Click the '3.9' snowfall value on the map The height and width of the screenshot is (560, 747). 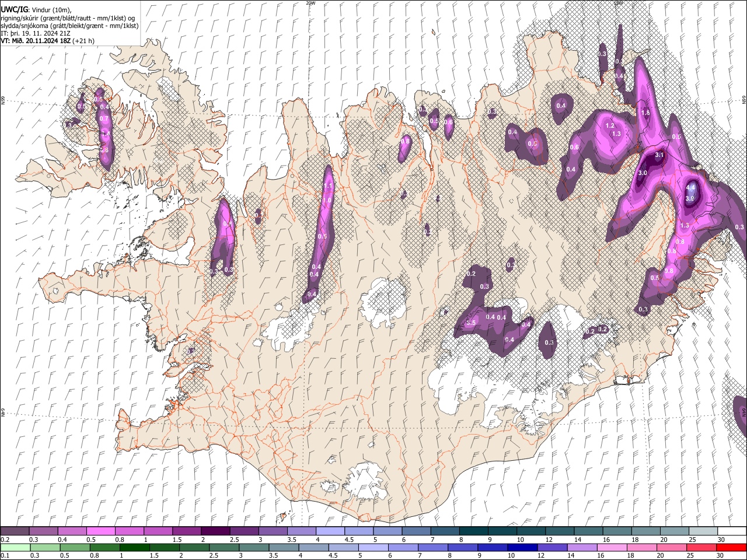coord(690,198)
